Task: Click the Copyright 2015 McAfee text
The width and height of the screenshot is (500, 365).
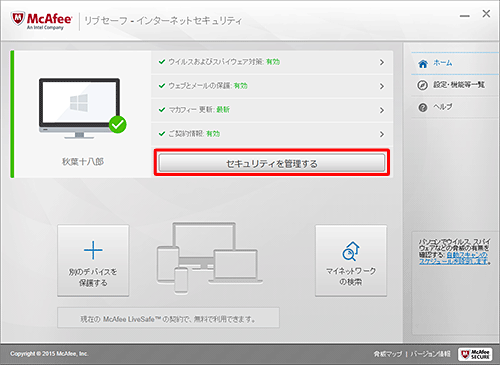Action: (49, 354)
